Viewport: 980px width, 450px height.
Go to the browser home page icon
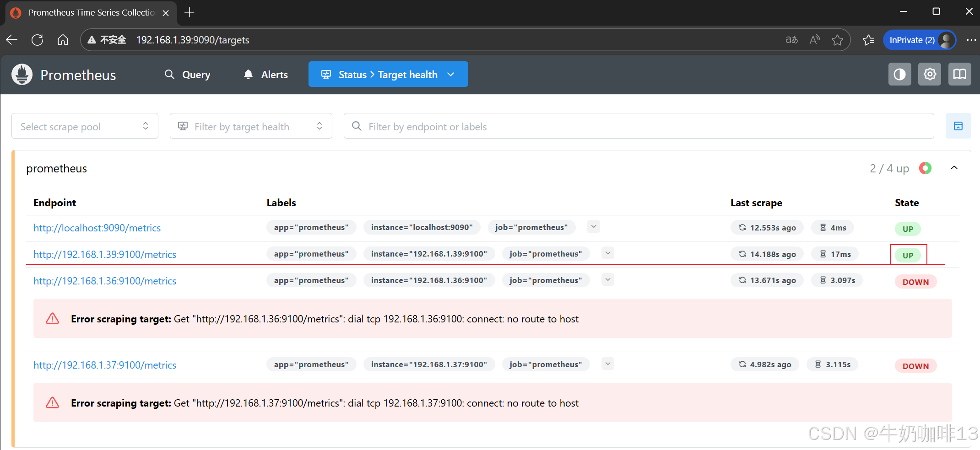[x=63, y=40]
